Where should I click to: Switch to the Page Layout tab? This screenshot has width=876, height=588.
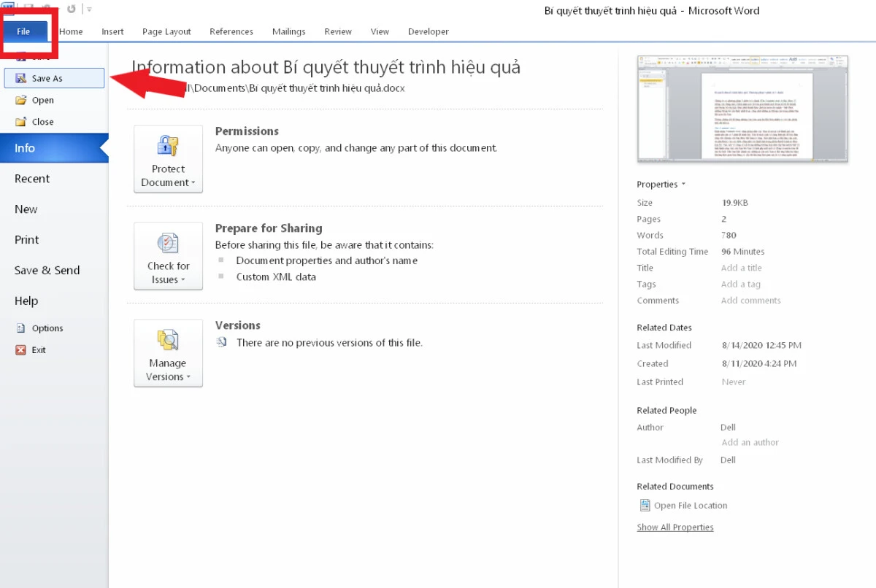pos(166,31)
